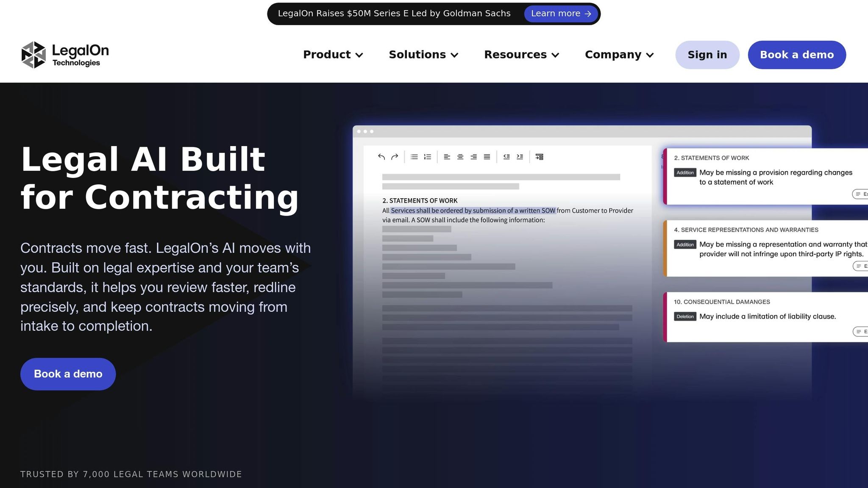Open the Service Representations and Warranties card
The width and height of the screenshot is (868, 488).
765,248
